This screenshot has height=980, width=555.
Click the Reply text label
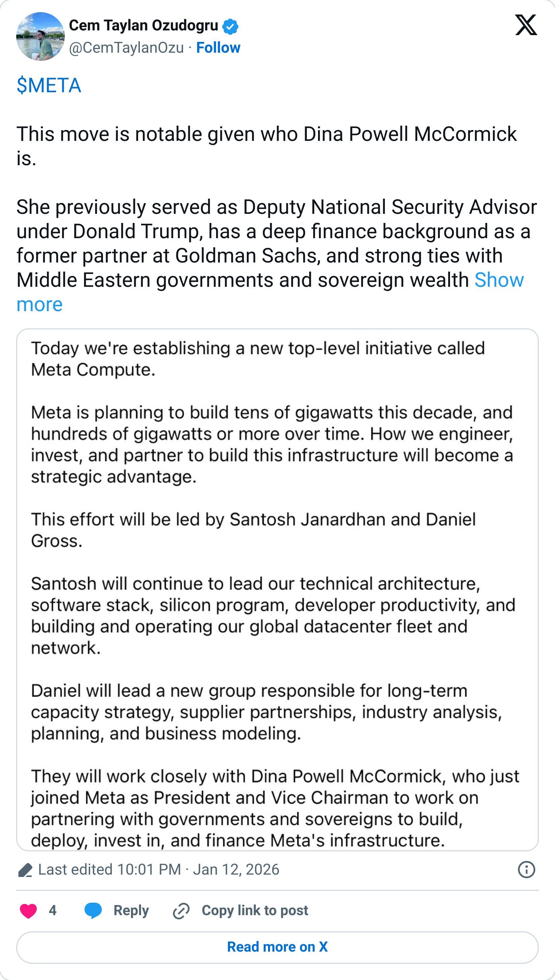131,911
